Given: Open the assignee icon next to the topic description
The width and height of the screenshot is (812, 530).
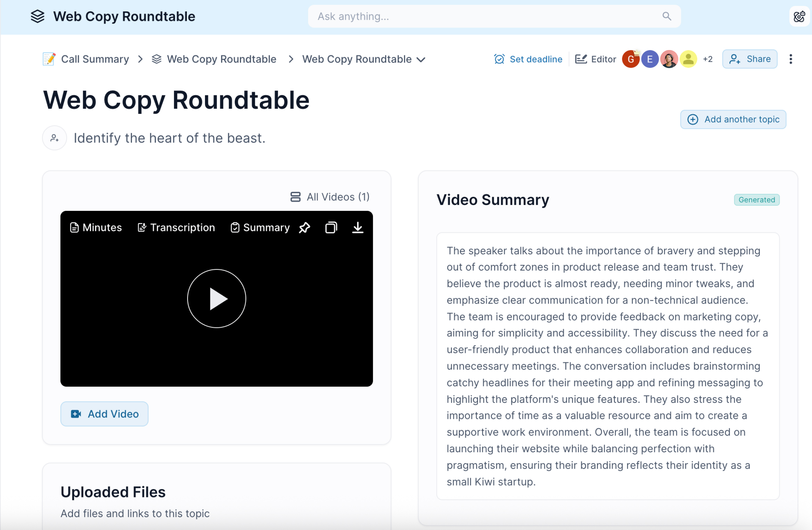Looking at the screenshot, I should [54, 138].
